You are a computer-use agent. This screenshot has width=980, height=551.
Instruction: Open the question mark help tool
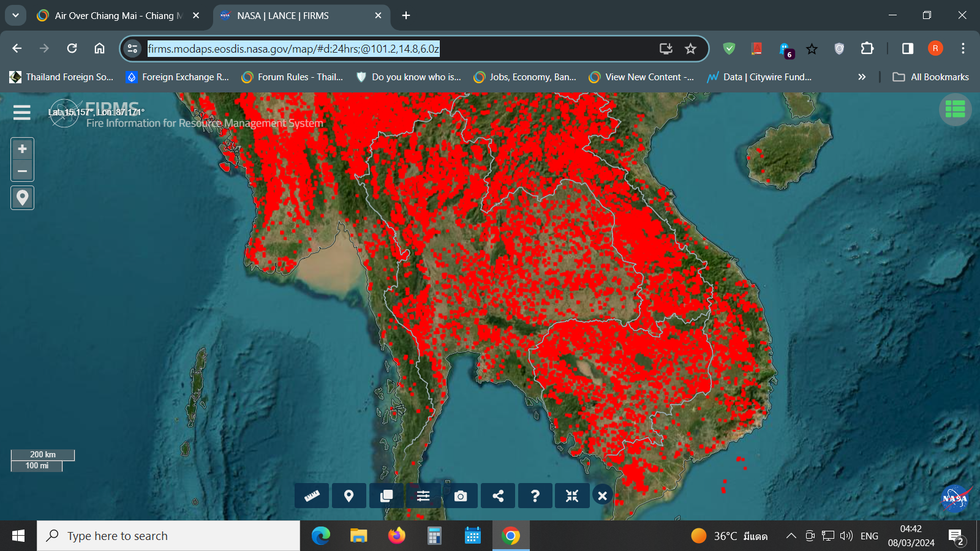pyautogui.click(x=535, y=496)
